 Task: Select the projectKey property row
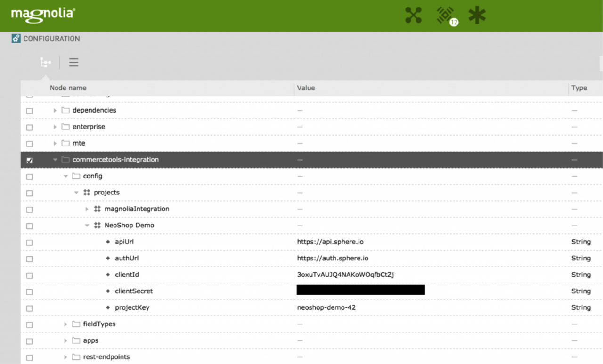click(x=132, y=307)
